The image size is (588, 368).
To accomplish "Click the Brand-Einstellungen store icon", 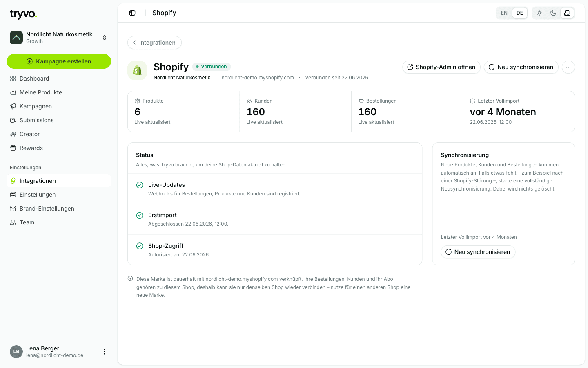I will pos(13,209).
